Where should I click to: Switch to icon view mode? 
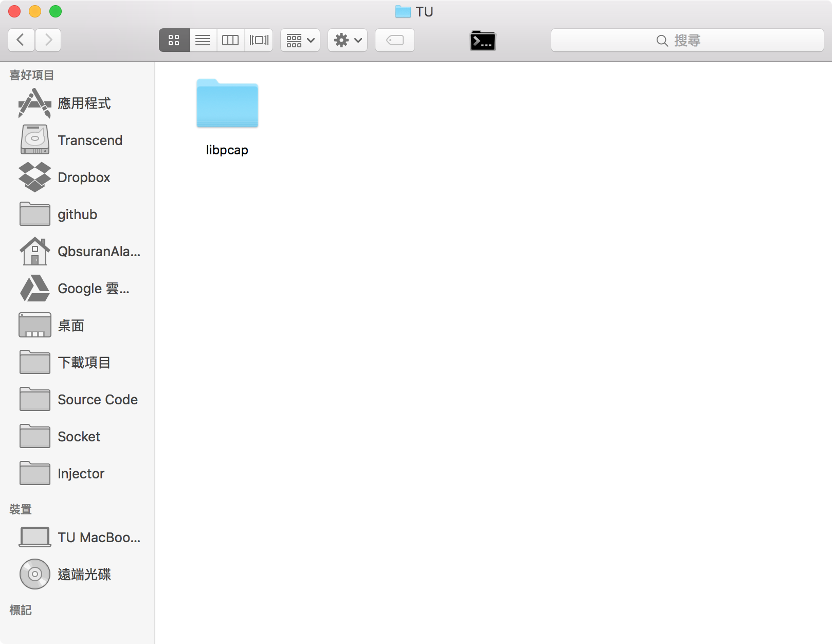(174, 40)
